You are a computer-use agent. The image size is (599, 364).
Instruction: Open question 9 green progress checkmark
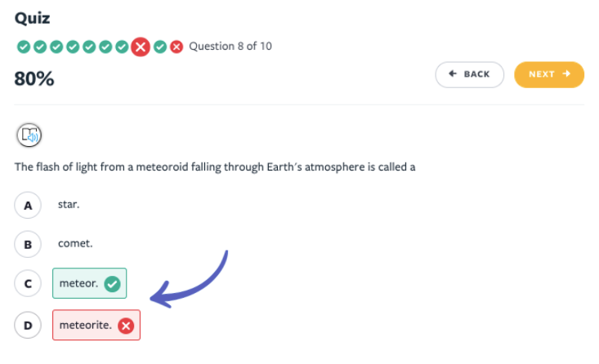tap(160, 47)
